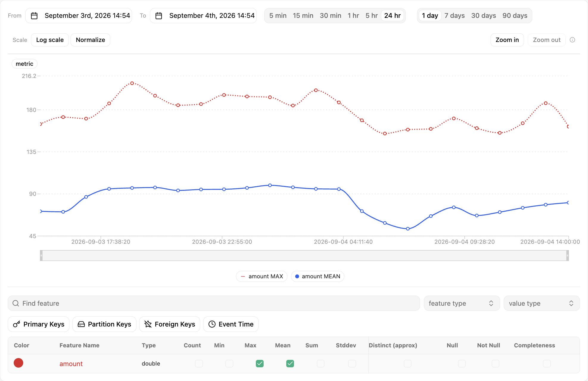The image size is (588, 381).
Task: Enable the Stddev checkbox for amount
Action: pos(352,363)
